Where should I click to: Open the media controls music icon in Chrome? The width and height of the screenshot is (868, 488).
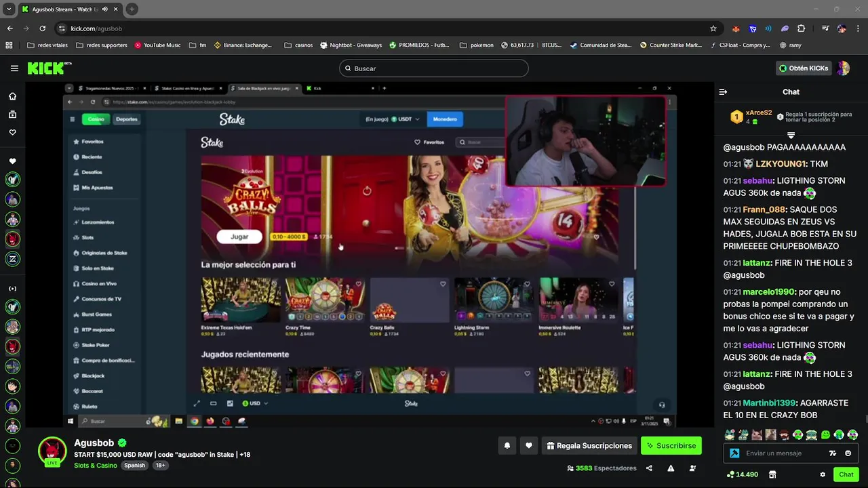[x=825, y=28]
